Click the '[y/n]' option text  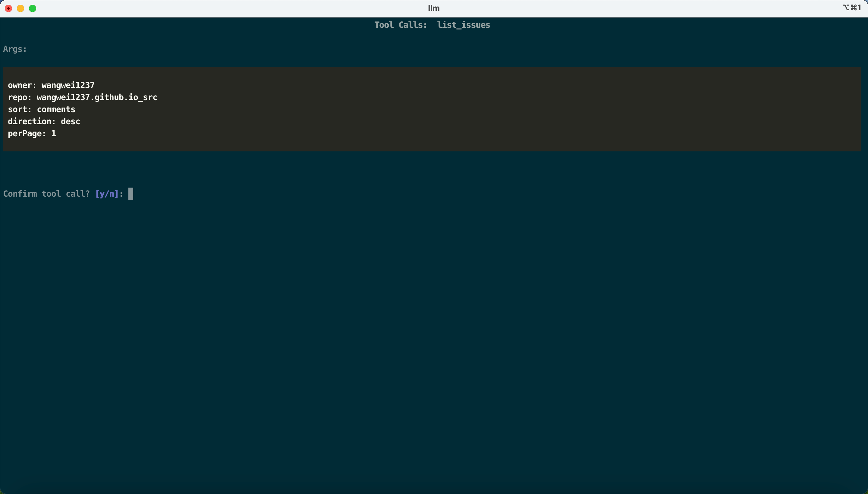(107, 194)
